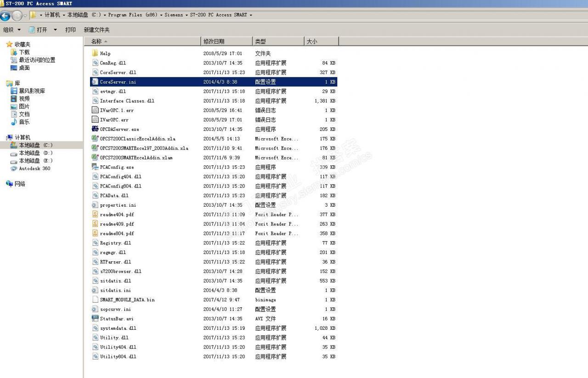Select the readme404.pdf file icon
Viewport: 588px width, 378px height.
point(95,214)
